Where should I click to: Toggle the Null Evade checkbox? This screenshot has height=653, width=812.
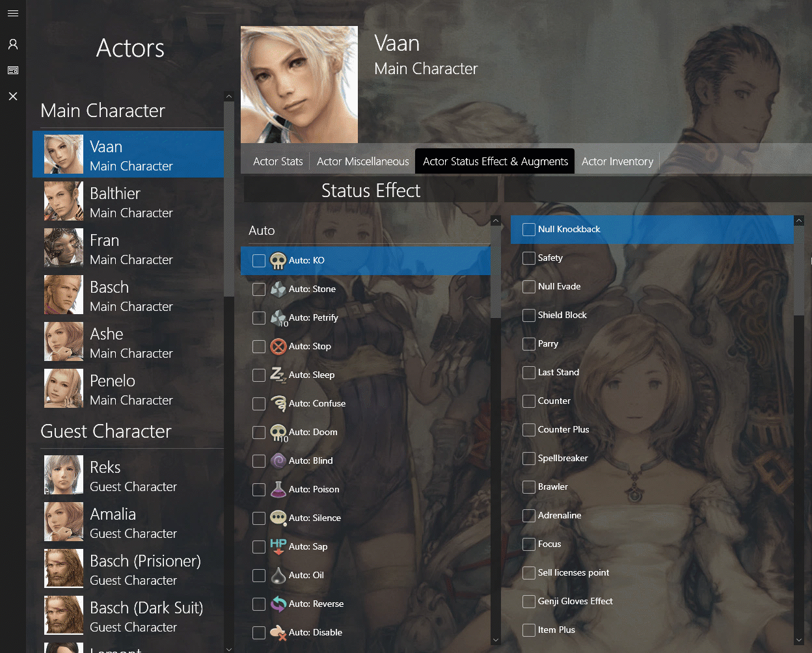[x=529, y=287]
